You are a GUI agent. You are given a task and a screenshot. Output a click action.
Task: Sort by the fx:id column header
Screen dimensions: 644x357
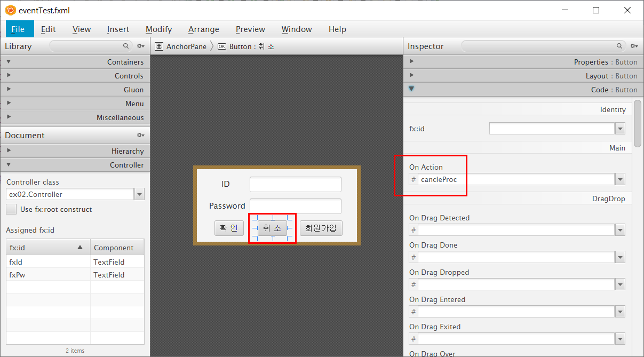click(48, 247)
